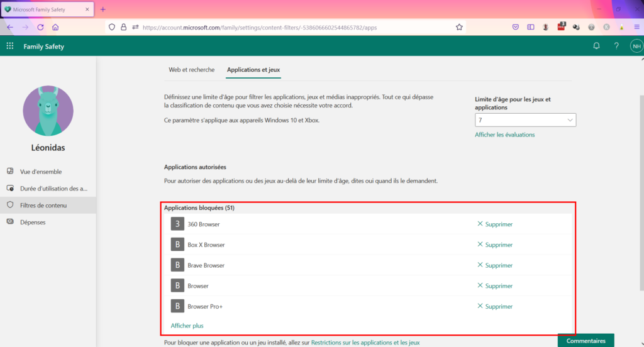This screenshot has width=644, height=347.
Task: Close the Microsoft Family Safety tab
Action: (x=87, y=9)
